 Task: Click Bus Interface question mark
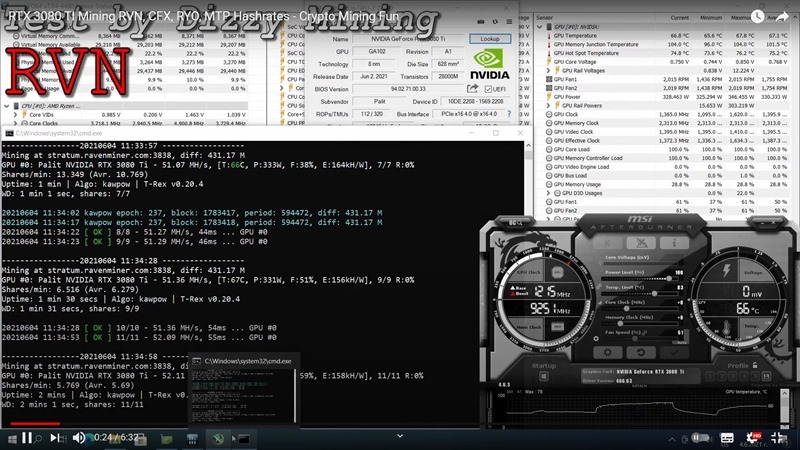point(509,114)
